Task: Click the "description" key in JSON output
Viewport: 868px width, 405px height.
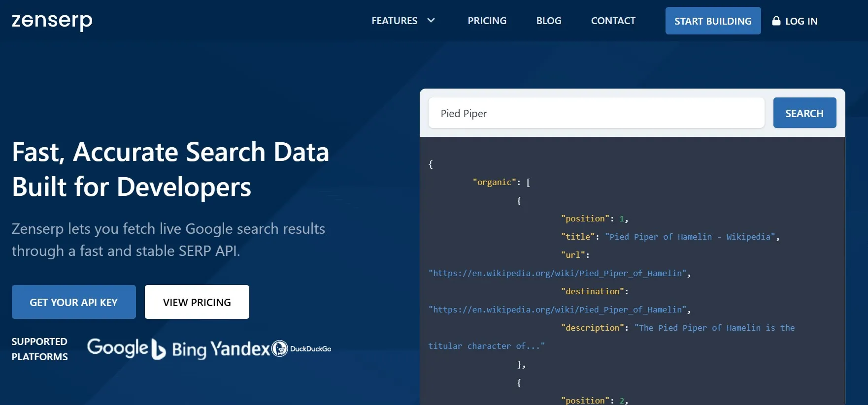Action: click(593, 328)
